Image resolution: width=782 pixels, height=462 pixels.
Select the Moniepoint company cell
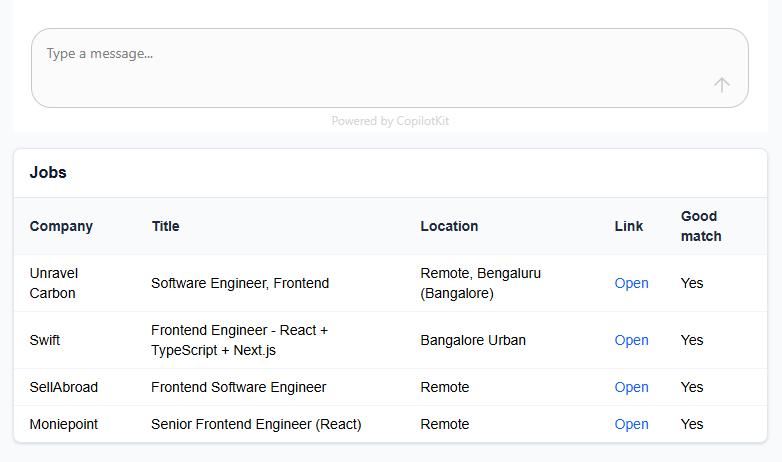[x=64, y=424]
